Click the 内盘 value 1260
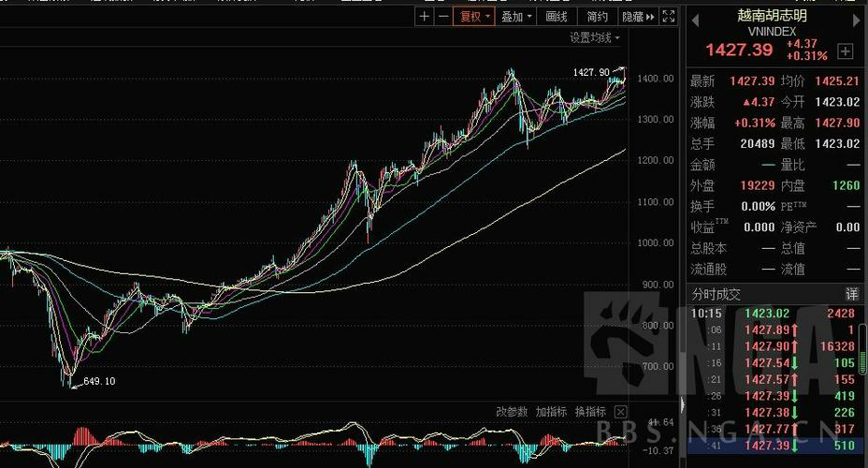The height and width of the screenshot is (468, 868). coord(846,185)
